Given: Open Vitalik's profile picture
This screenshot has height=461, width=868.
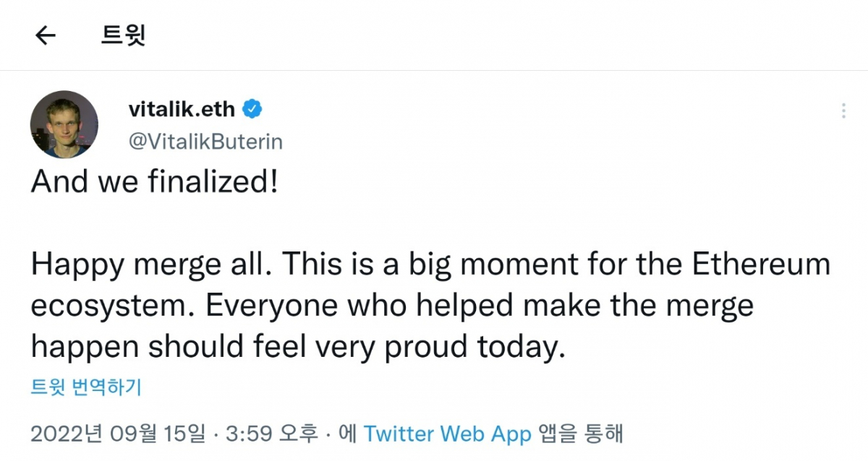Looking at the screenshot, I should [64, 124].
